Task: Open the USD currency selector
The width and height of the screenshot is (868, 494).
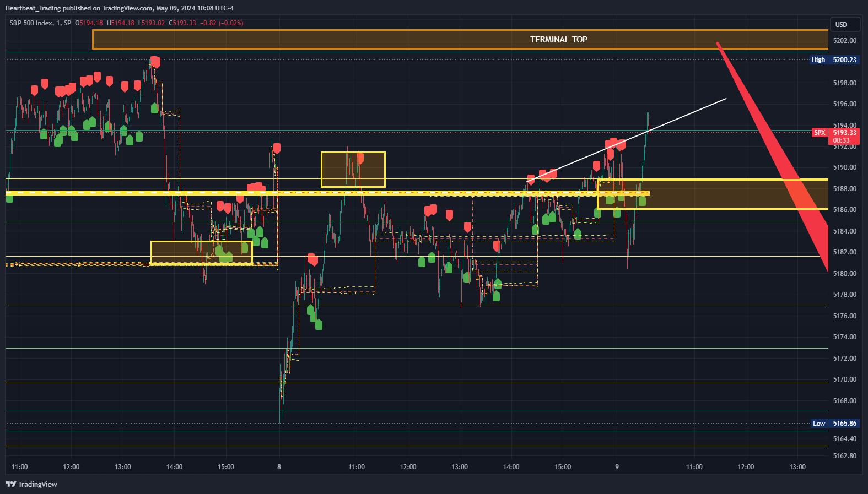Action: tap(845, 24)
